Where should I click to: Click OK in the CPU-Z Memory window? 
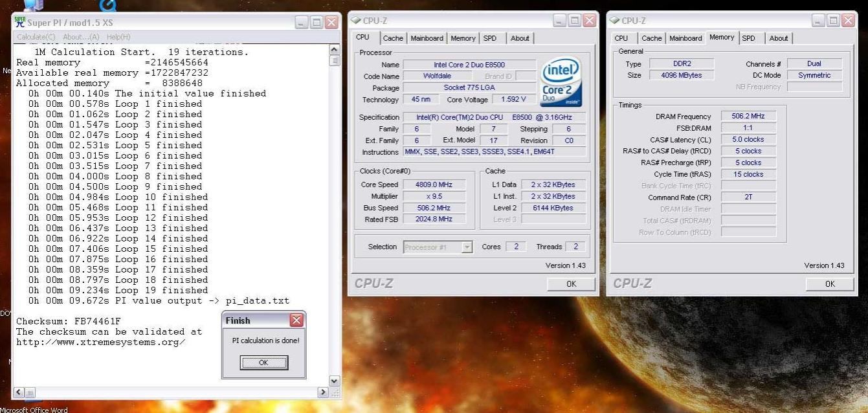pyautogui.click(x=830, y=284)
